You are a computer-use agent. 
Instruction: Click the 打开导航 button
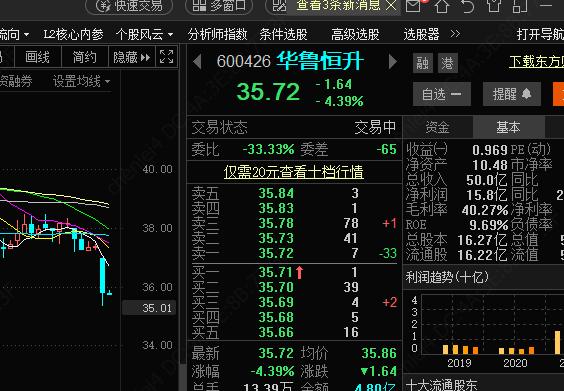(540, 35)
